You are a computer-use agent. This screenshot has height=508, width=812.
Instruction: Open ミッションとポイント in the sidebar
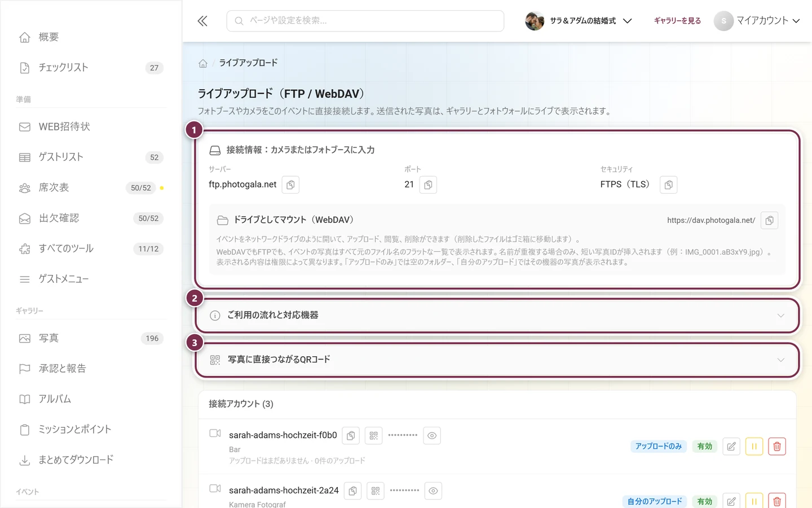point(91,430)
